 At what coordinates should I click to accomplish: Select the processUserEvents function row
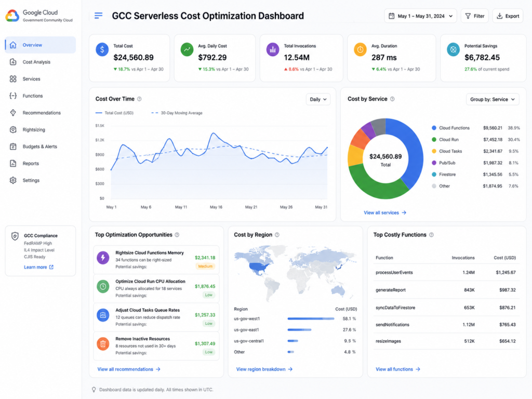point(445,272)
